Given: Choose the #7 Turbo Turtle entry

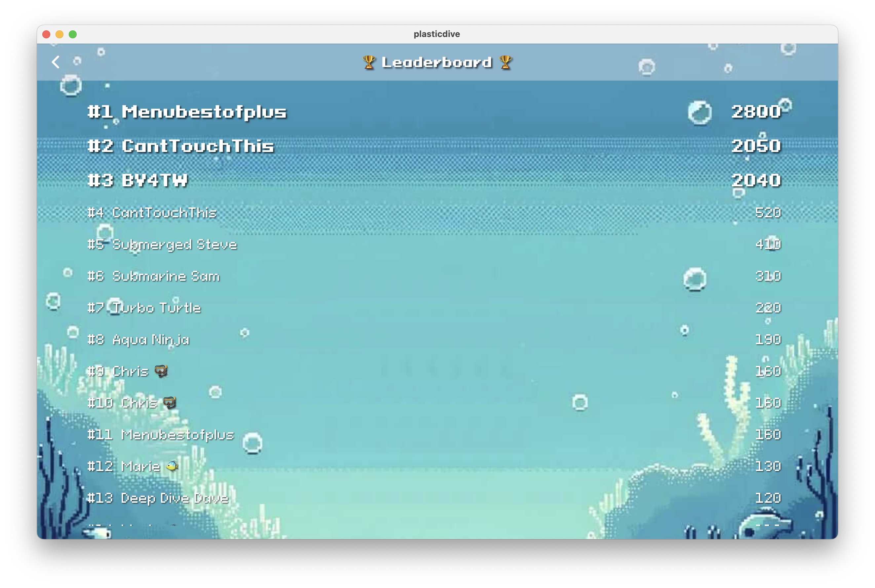Looking at the screenshot, I should [144, 308].
